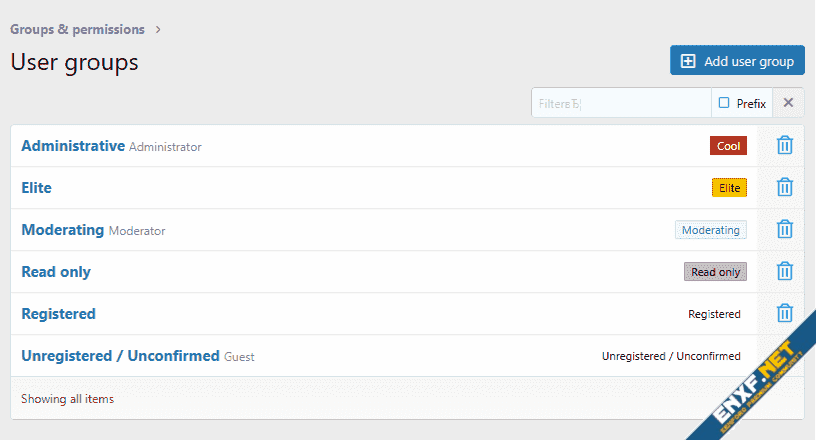
Task: Delete the Administrative user group
Action: coord(785,146)
